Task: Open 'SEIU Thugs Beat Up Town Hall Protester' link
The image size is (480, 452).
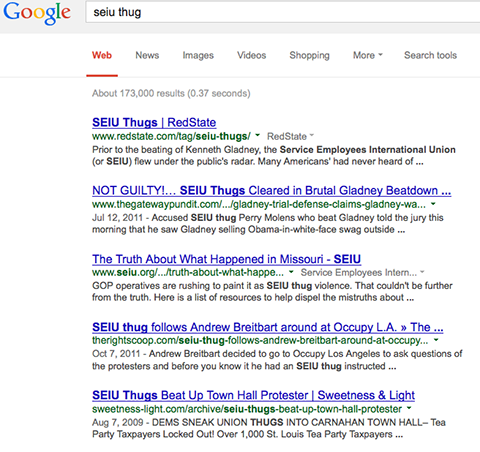Action: (253, 395)
